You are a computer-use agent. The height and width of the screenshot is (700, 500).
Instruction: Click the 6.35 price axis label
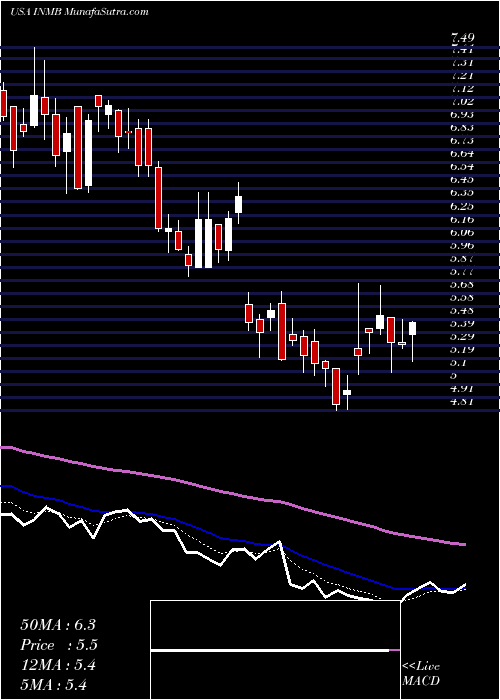click(x=462, y=193)
